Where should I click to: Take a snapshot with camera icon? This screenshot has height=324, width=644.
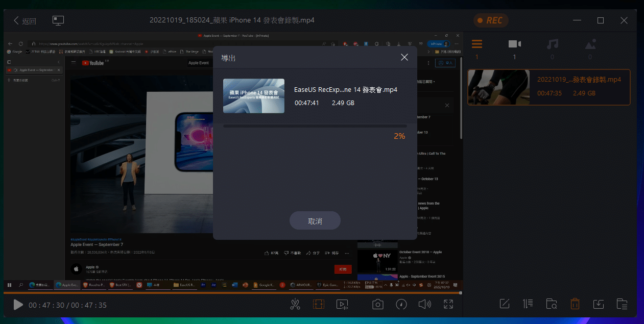pos(378,305)
